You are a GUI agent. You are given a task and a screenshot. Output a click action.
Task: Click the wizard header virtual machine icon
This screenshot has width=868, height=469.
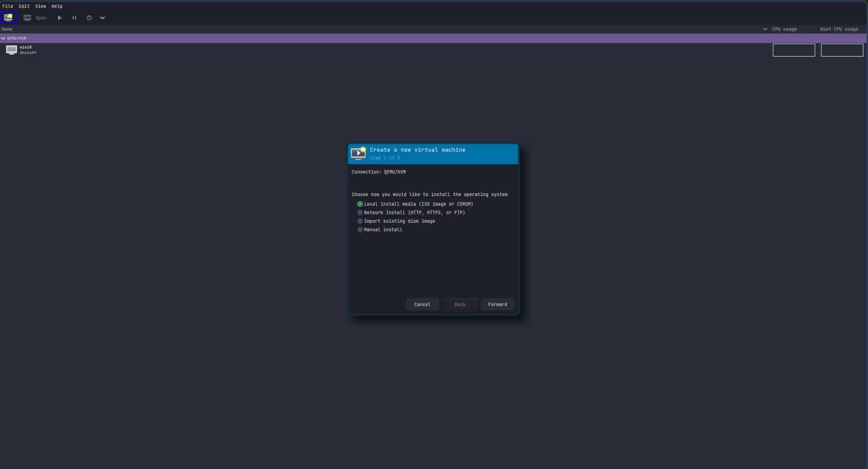tap(358, 153)
